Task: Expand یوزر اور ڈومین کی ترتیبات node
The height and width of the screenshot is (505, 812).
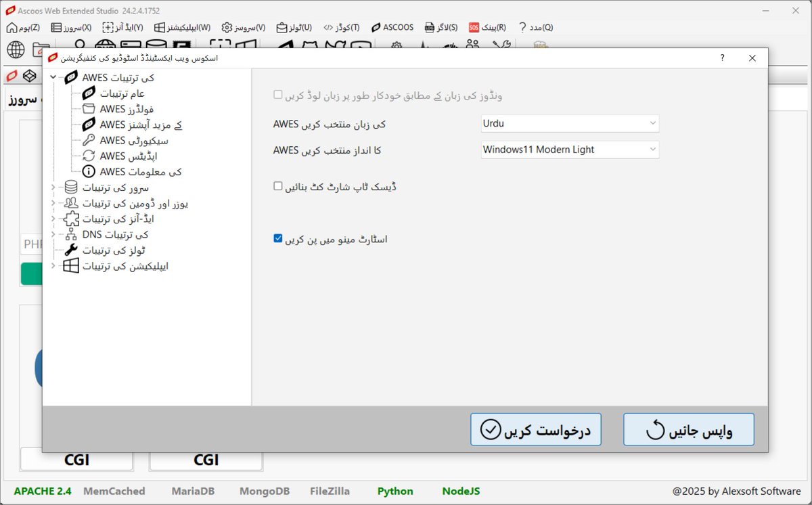Action: pyautogui.click(x=53, y=203)
